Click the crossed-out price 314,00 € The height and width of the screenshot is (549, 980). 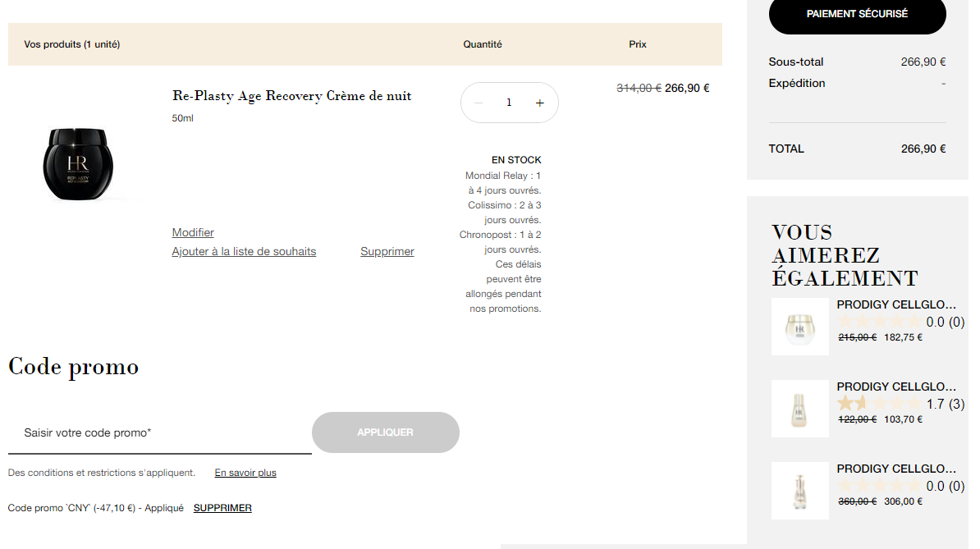pos(639,88)
